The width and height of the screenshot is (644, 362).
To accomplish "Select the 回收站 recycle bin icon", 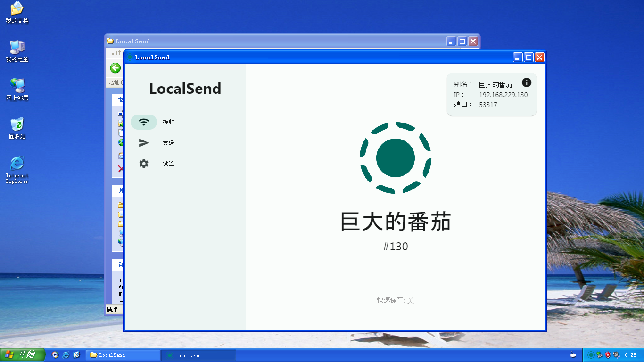I will click(x=17, y=128).
